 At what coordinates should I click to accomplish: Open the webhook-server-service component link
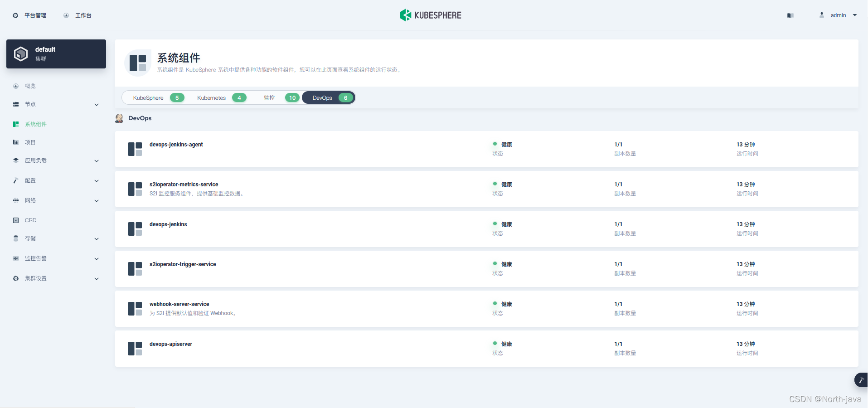coord(179,304)
